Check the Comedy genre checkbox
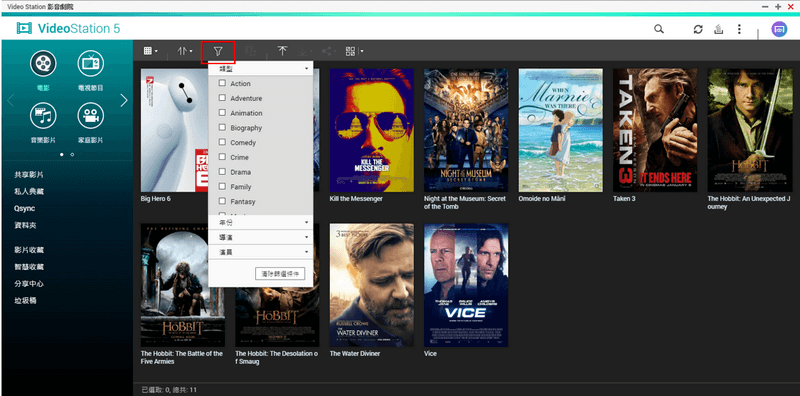This screenshot has height=396, width=800. [x=222, y=142]
